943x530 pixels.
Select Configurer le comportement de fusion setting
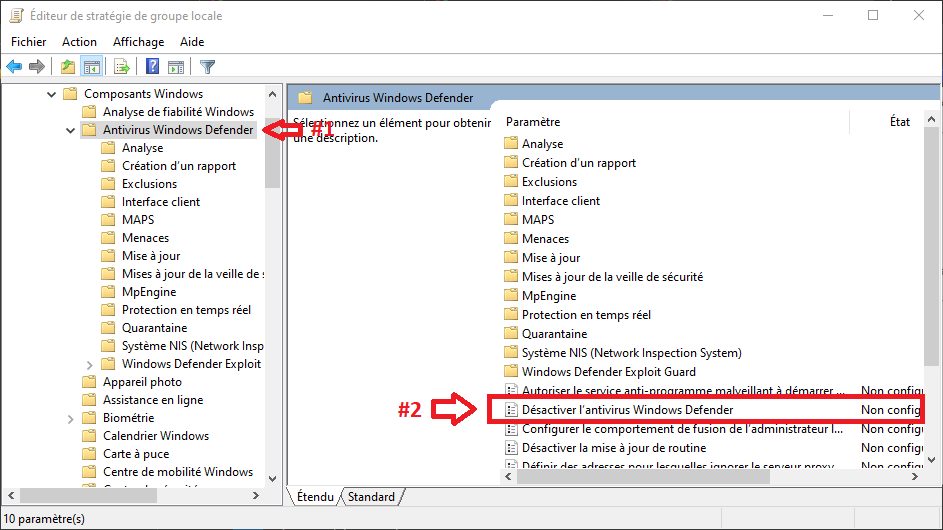(682, 429)
